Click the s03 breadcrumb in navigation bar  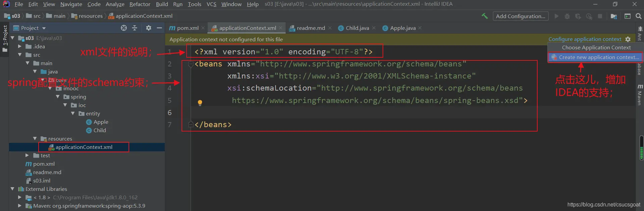(12, 16)
